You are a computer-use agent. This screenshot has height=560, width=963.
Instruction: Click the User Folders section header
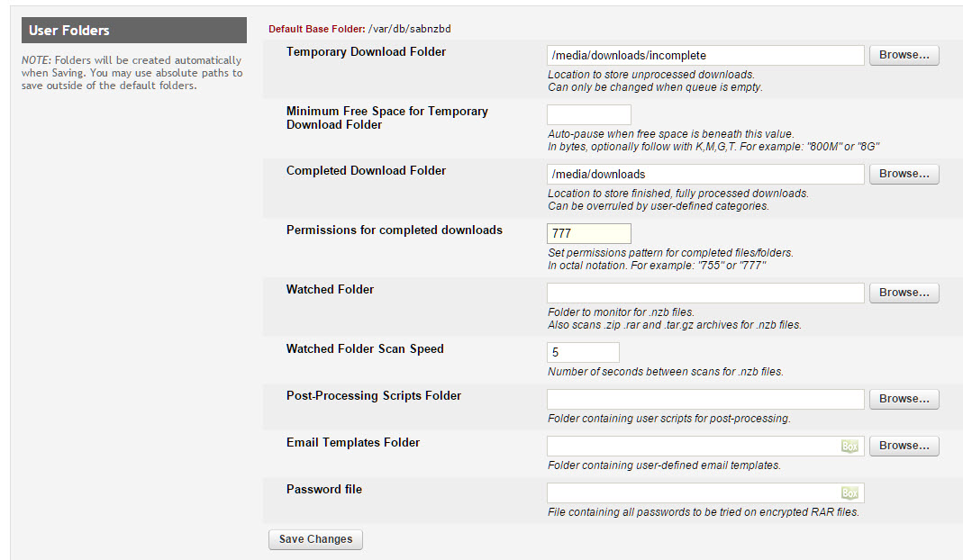134,30
